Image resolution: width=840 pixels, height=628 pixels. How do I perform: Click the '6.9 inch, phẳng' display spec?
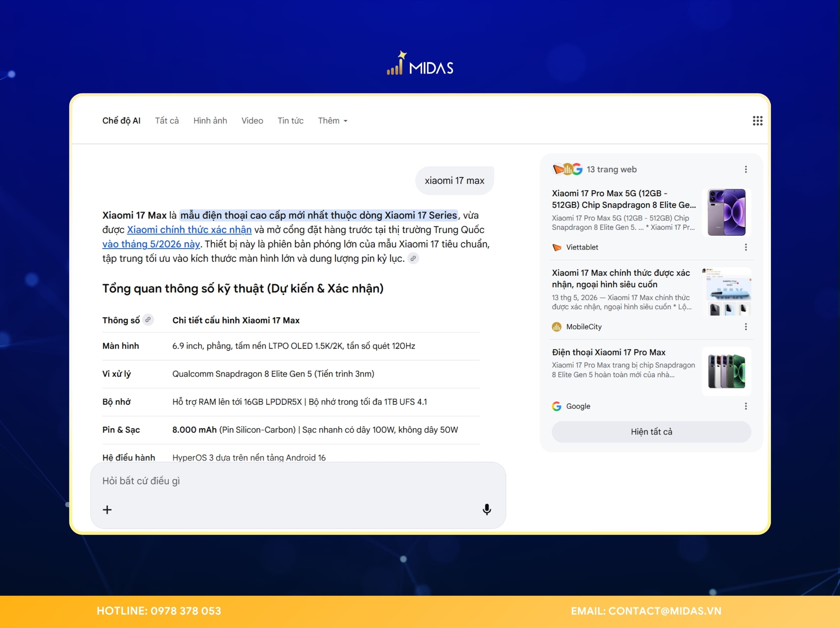pos(294,346)
